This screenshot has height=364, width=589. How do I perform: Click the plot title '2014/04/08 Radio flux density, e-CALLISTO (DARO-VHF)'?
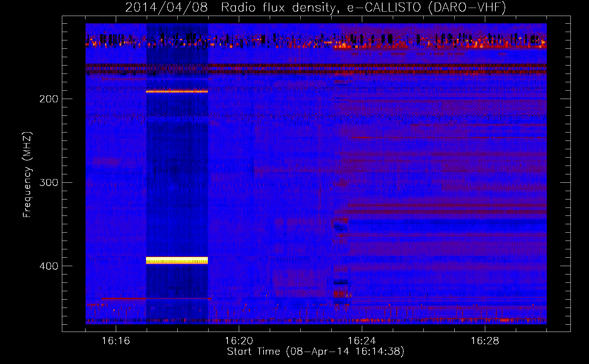point(316,7)
